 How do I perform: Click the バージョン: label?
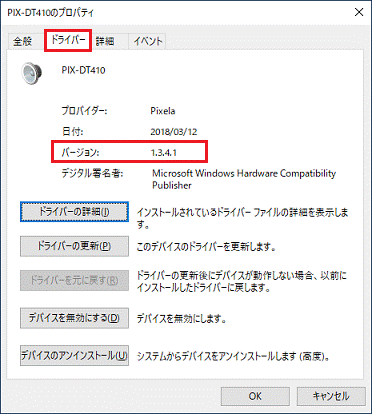pos(80,153)
